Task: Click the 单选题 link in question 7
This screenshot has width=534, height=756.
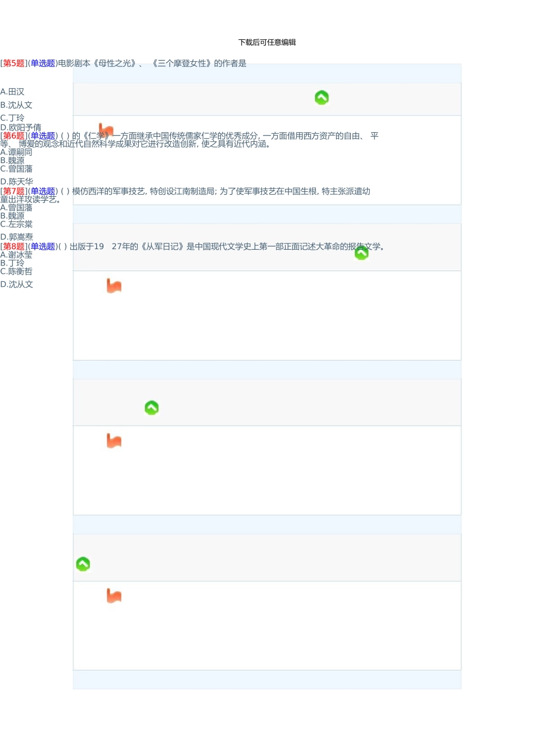Action: tap(43, 191)
